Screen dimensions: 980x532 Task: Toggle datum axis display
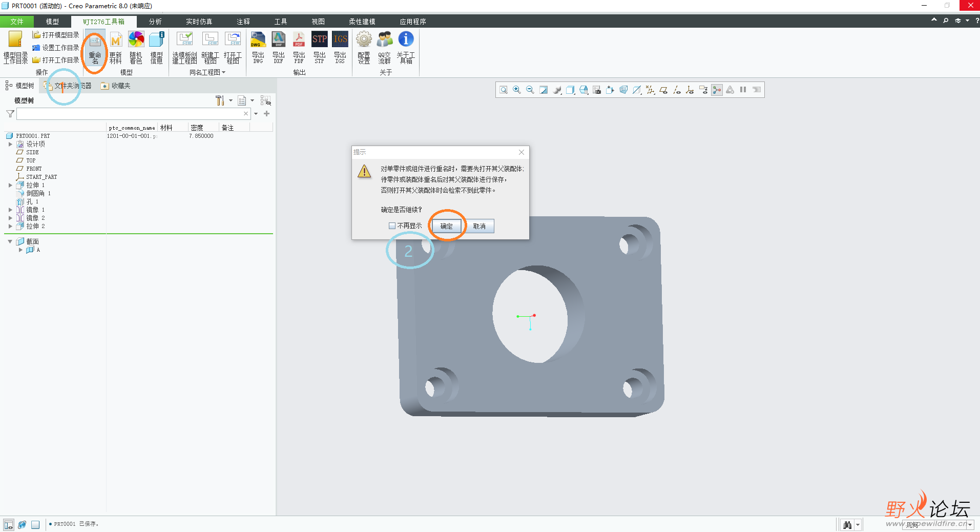(x=677, y=90)
